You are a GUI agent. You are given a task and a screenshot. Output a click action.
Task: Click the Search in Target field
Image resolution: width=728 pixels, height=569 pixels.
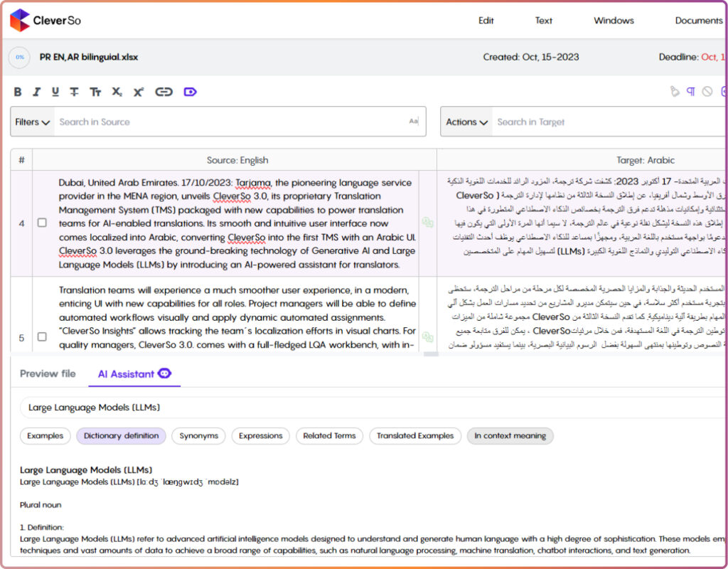pos(604,122)
